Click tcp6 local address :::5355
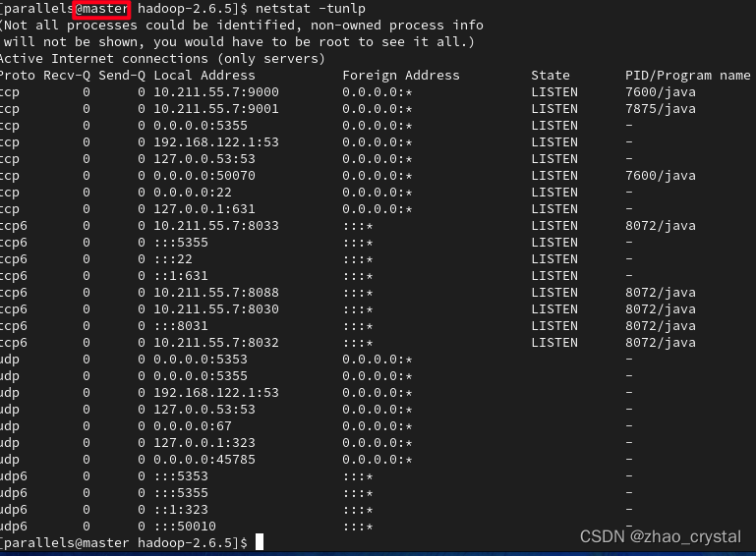This screenshot has height=556, width=756. point(181,243)
